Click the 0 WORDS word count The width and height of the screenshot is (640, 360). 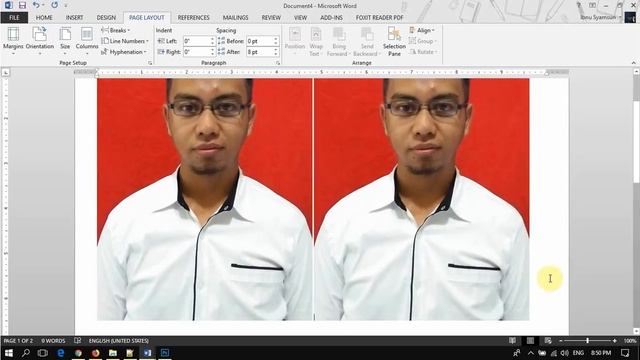point(53,340)
